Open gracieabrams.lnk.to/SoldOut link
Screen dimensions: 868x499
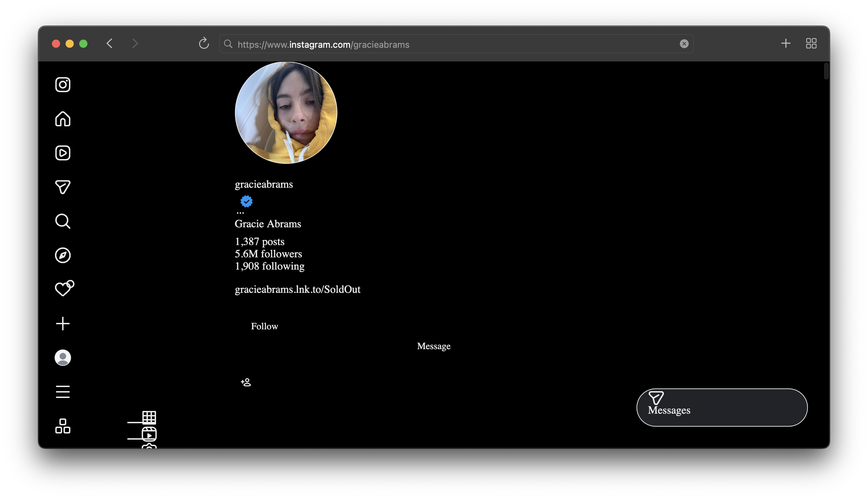(297, 289)
